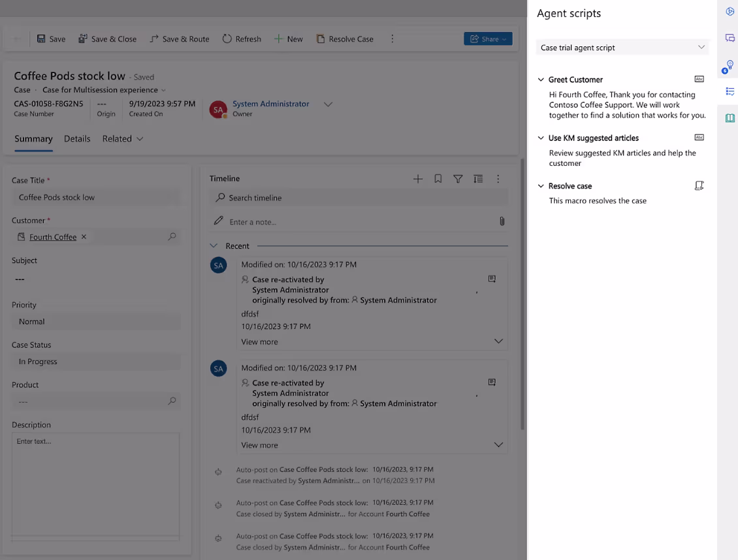Click the attach file paperclip icon
Image resolution: width=738 pixels, height=560 pixels.
pyautogui.click(x=502, y=221)
